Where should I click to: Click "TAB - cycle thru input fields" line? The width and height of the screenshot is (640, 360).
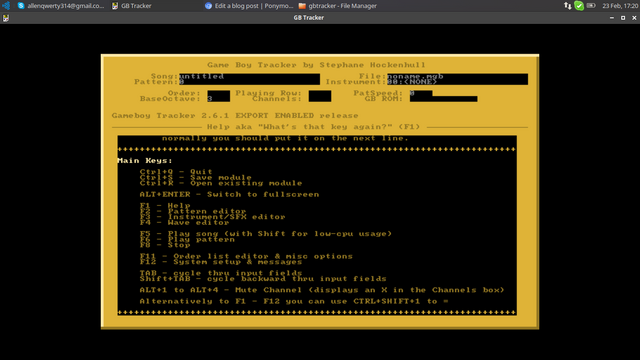[221, 273]
